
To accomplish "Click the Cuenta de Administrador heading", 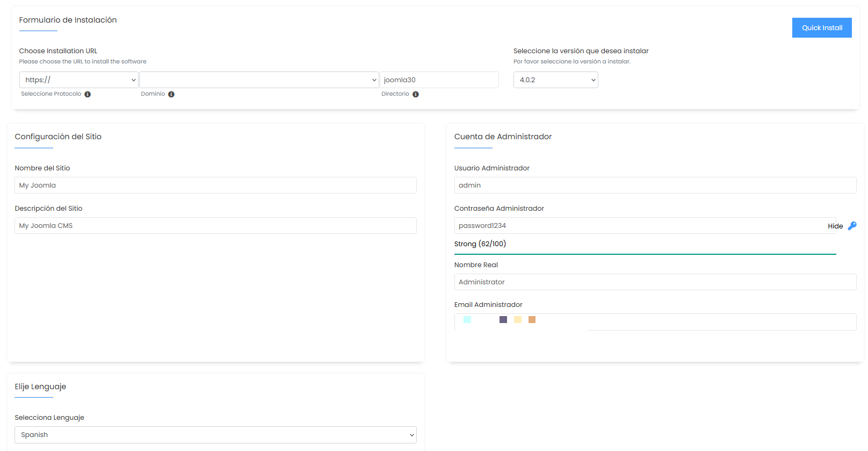I will point(503,137).
